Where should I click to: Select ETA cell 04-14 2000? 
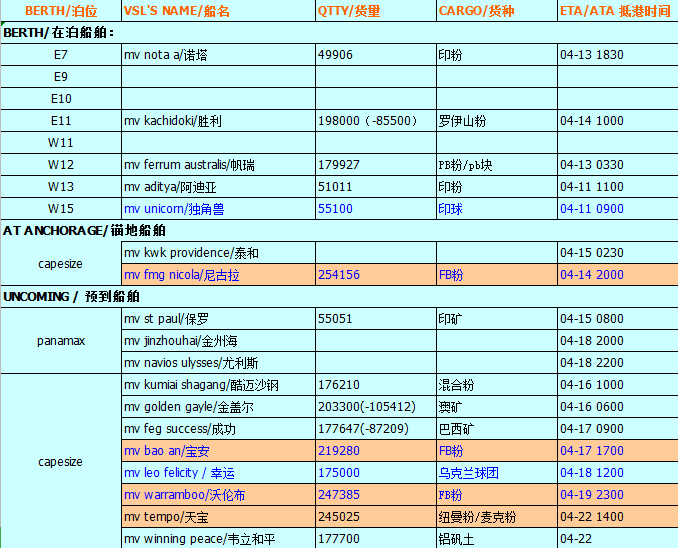pyautogui.click(x=618, y=275)
